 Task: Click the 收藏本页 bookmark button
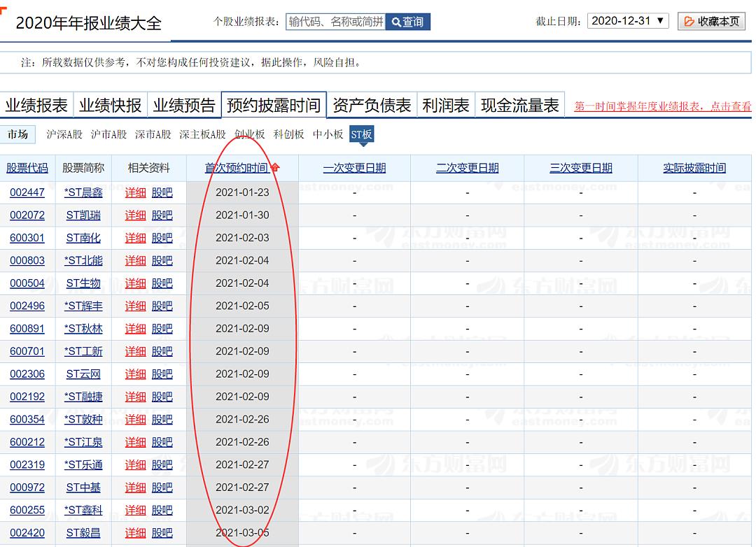(711, 21)
